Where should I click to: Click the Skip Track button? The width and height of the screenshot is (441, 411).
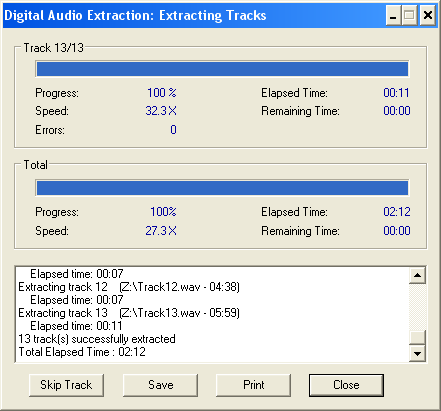(66, 385)
